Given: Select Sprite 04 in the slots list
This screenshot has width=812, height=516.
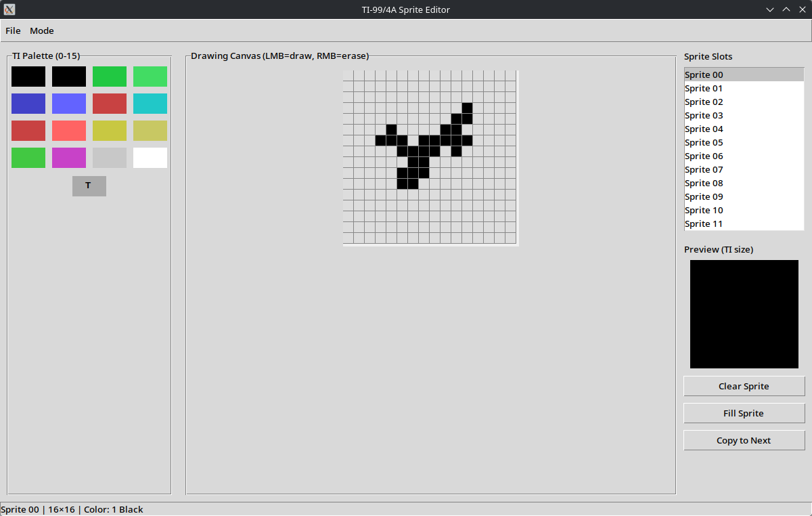Looking at the screenshot, I should [744, 129].
